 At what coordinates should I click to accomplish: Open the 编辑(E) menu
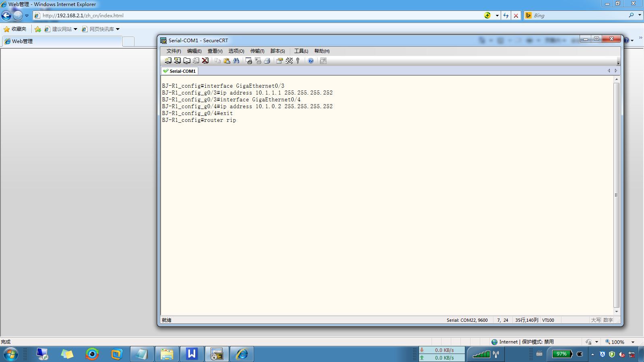pyautogui.click(x=194, y=51)
